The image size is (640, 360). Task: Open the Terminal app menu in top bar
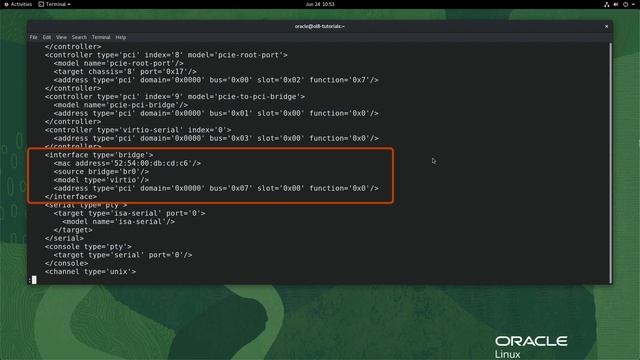click(54, 4)
